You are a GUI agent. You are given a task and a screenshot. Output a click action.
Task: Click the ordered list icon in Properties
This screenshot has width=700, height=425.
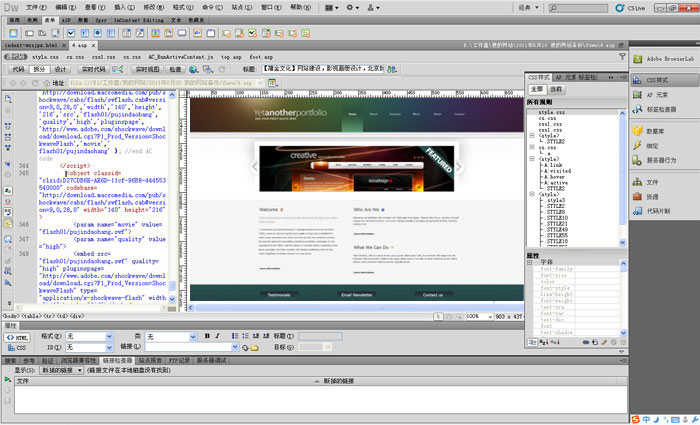click(x=245, y=336)
